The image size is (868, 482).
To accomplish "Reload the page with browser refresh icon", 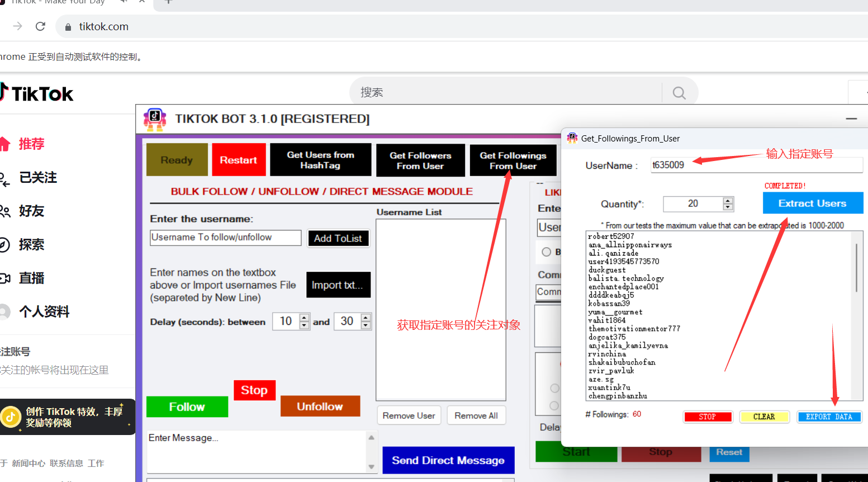I will tap(40, 26).
